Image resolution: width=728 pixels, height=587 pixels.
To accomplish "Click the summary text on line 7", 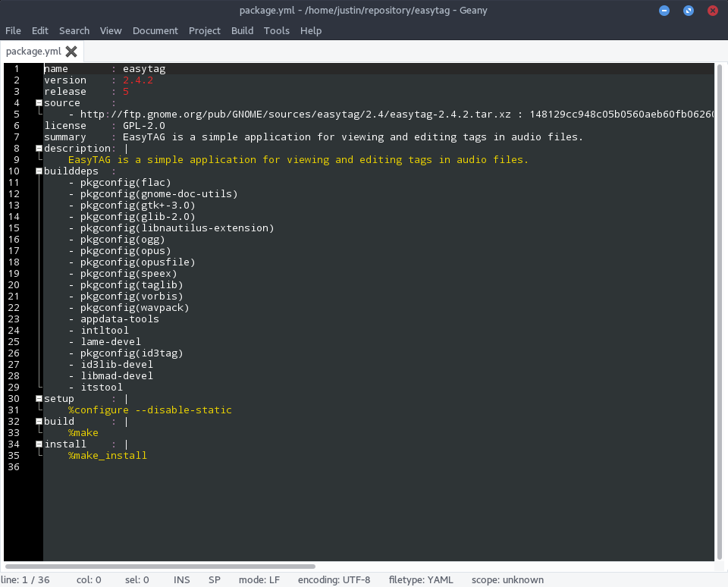I will tap(353, 137).
